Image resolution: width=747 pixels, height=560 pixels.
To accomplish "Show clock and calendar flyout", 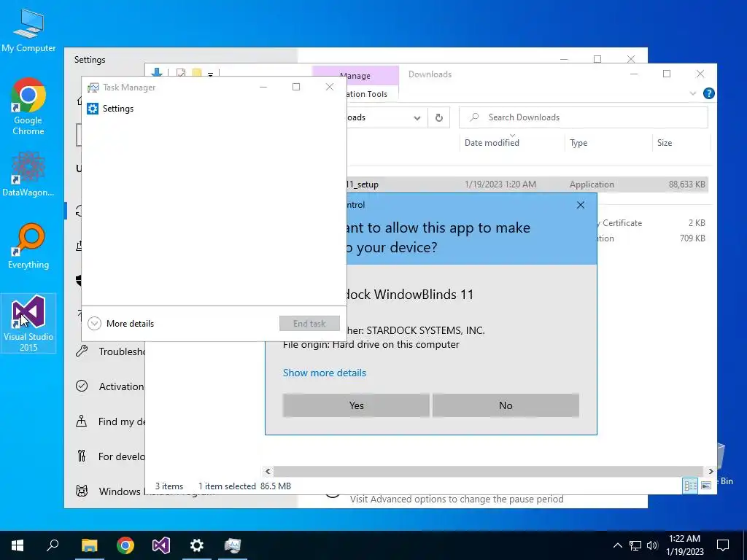I will tap(684, 545).
